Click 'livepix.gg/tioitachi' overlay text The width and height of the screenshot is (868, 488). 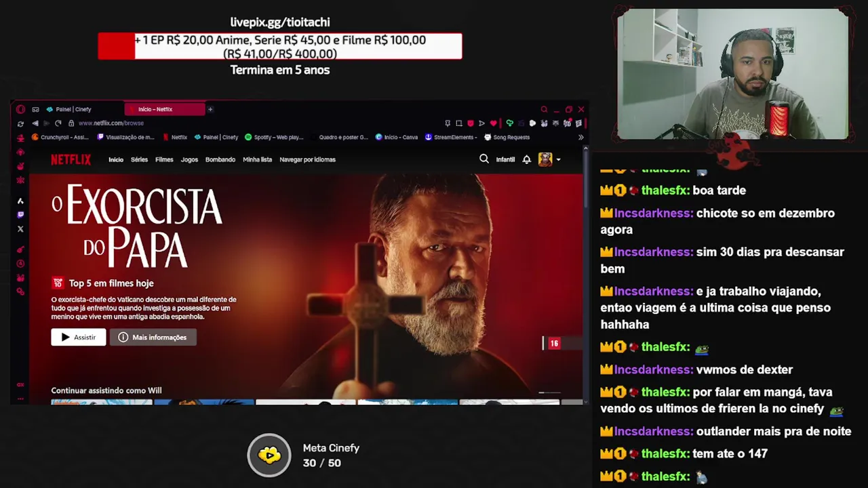(280, 22)
